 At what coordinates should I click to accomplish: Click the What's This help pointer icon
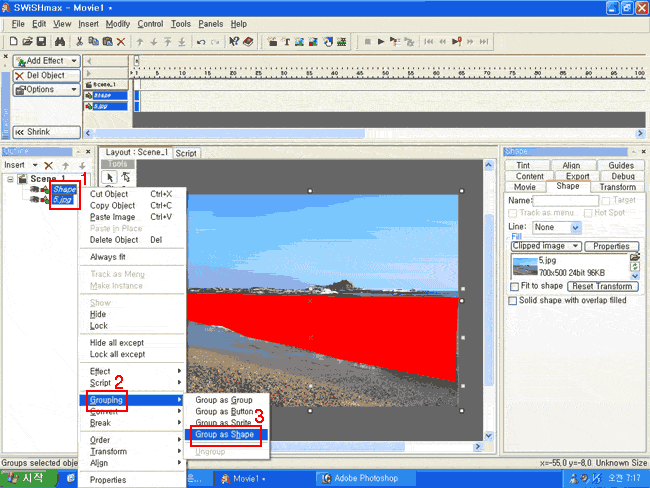234,41
